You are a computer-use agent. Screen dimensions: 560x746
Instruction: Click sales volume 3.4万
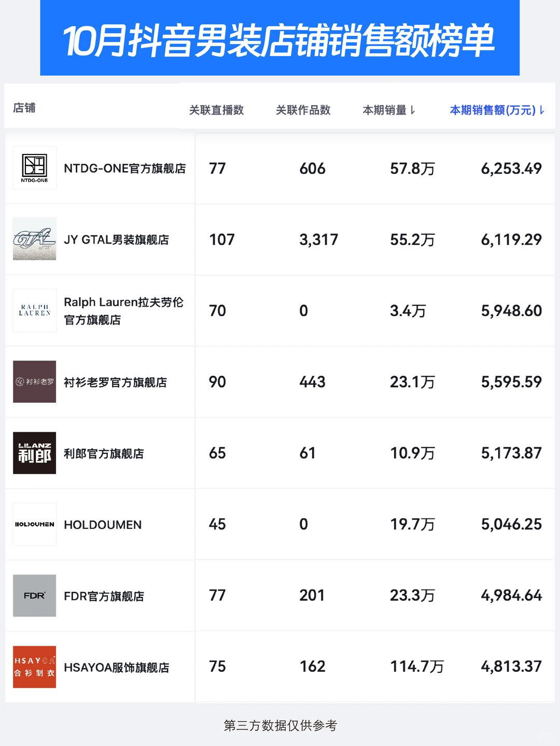pos(408,311)
